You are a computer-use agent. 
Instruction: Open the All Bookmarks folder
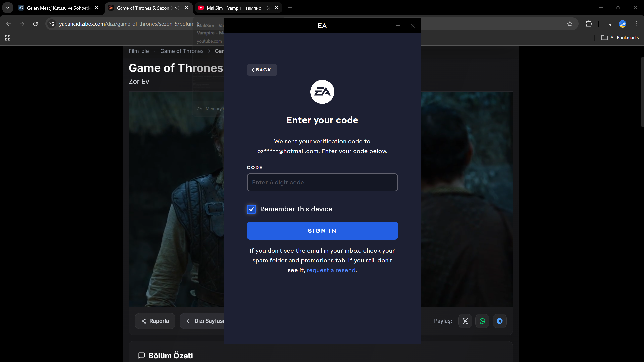620,38
